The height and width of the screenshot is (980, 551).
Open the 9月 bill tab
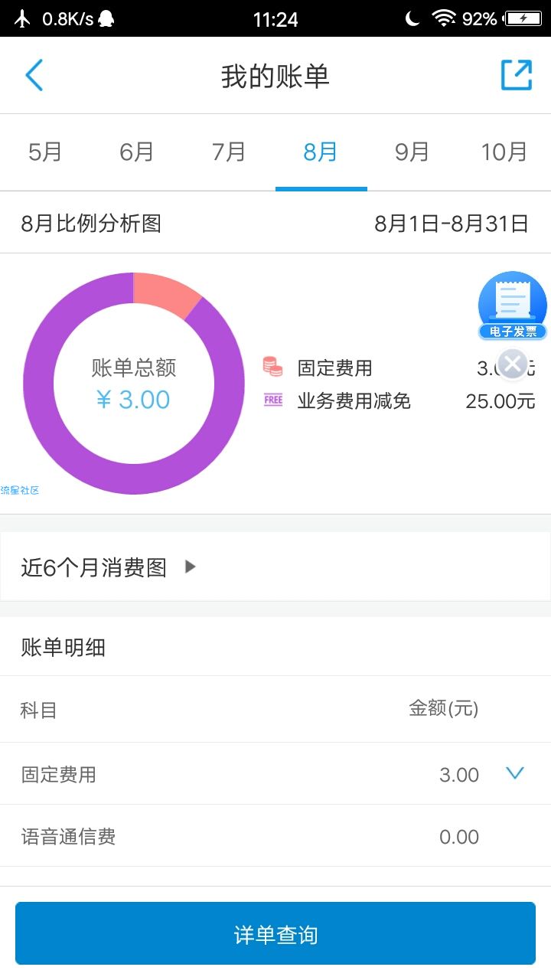(x=412, y=152)
